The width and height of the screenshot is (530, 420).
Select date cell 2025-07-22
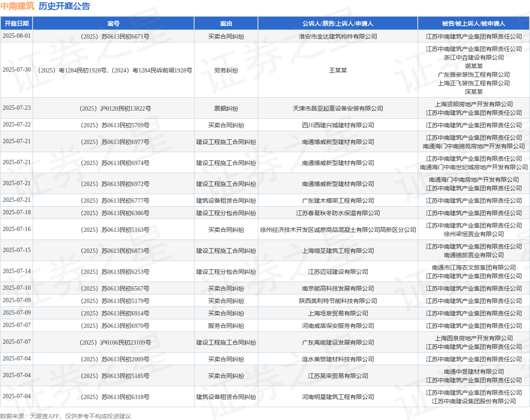17,125
